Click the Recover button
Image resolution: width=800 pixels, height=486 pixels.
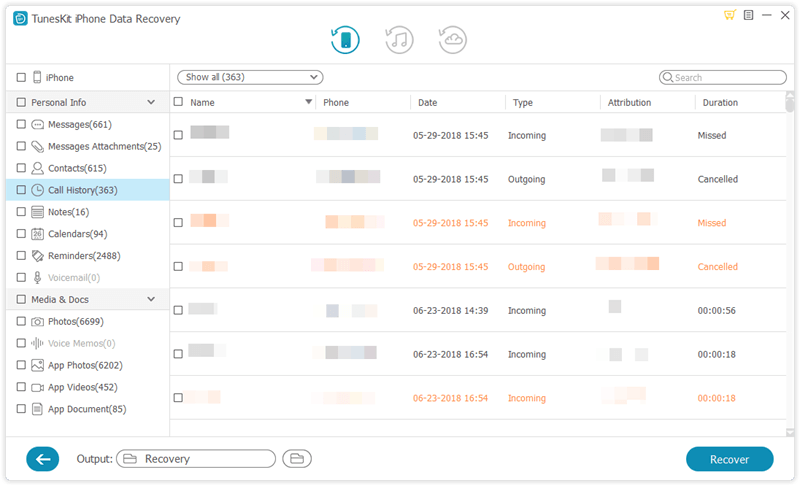[x=730, y=459]
